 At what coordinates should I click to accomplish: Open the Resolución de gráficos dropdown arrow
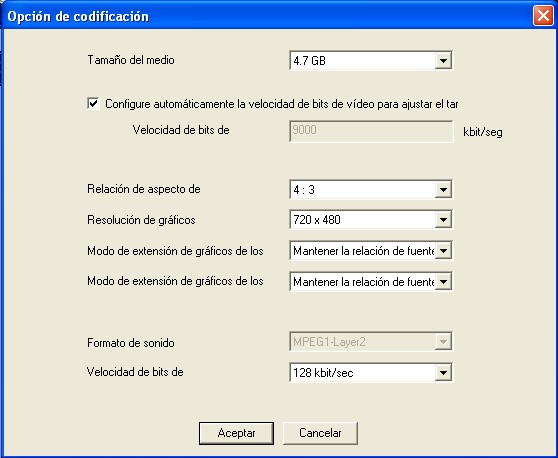443,220
